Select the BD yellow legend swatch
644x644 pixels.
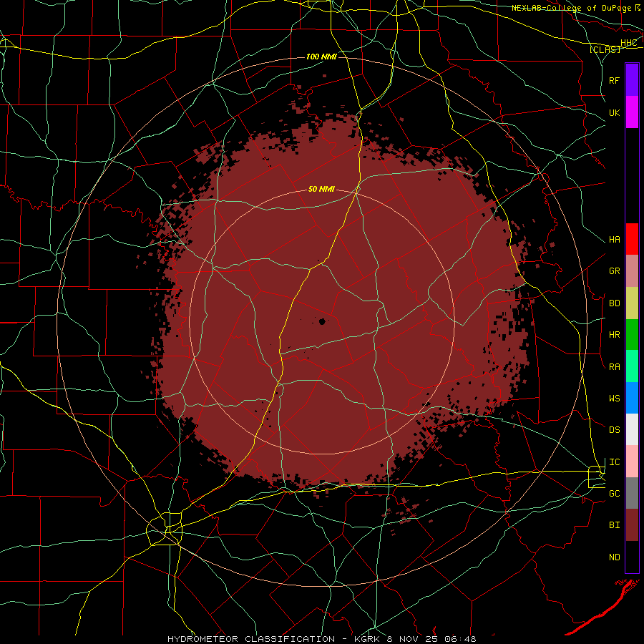tap(632, 303)
